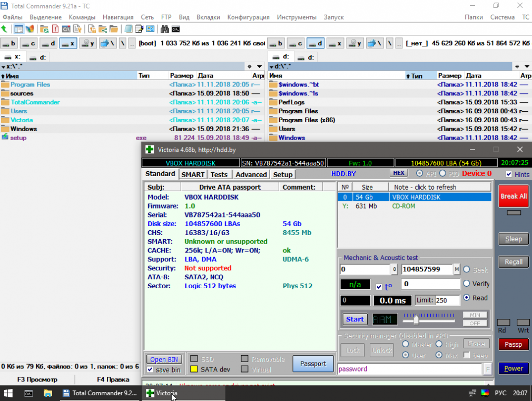Screen dimensions: 532x401
Task: Click the Open BIN button
Action: click(x=164, y=359)
